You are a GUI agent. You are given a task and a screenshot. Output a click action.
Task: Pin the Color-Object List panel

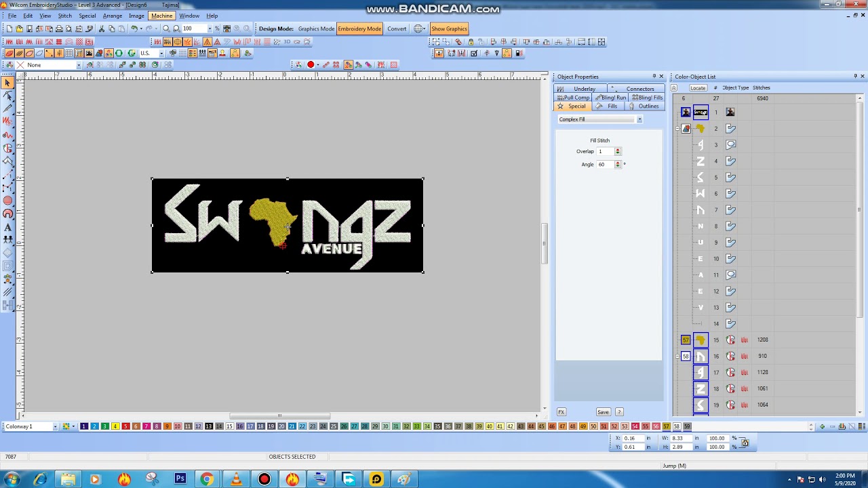point(855,76)
